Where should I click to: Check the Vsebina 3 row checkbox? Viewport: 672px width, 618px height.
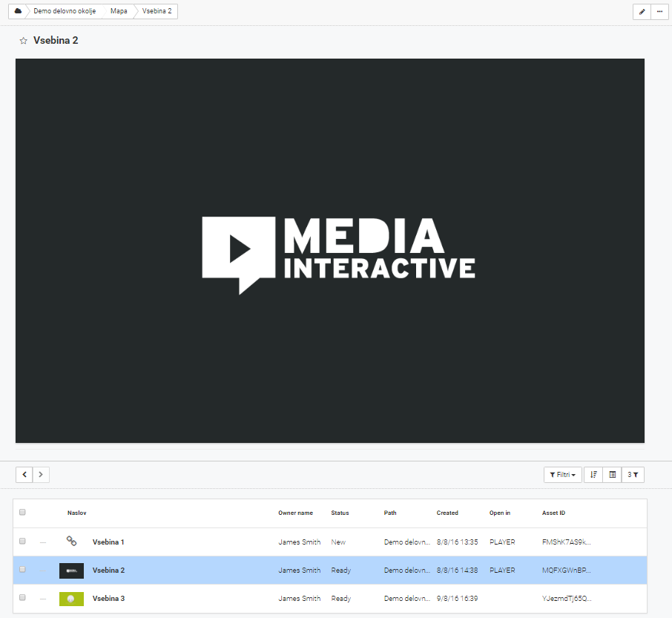[x=22, y=598]
